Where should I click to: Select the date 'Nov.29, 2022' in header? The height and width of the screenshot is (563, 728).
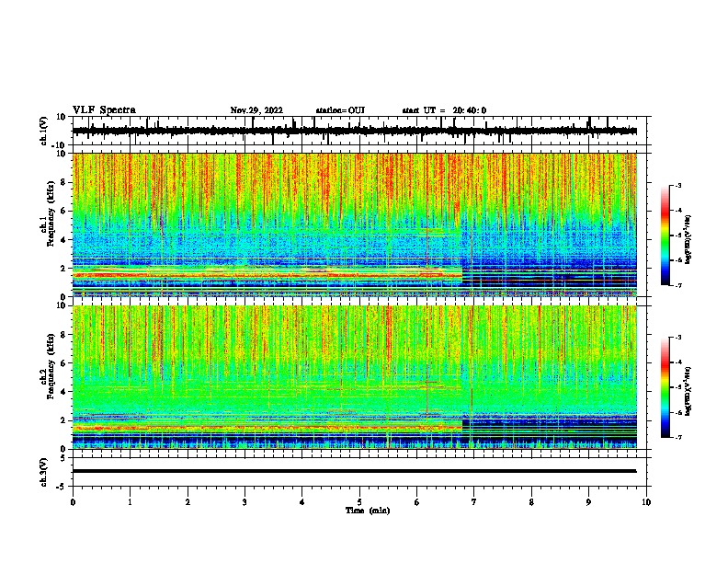(x=256, y=110)
